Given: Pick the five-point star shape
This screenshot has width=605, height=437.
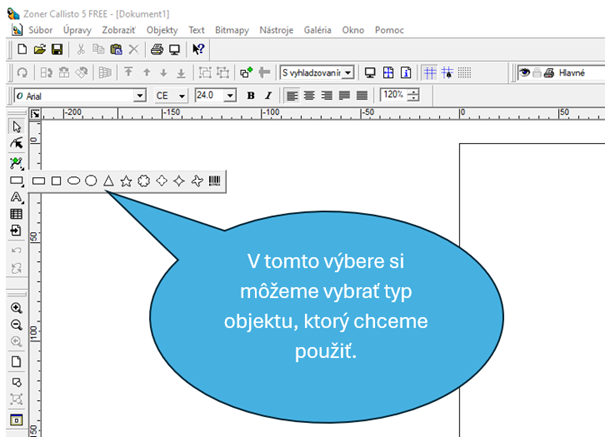Looking at the screenshot, I should [126, 181].
